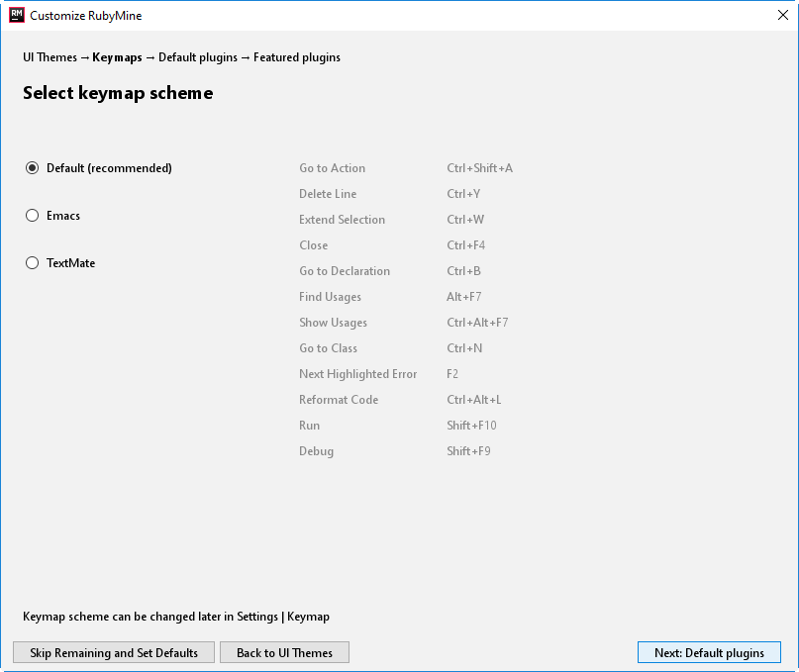Click the Go to Class label
Viewport: 799px width, 672px height.
[328, 348]
